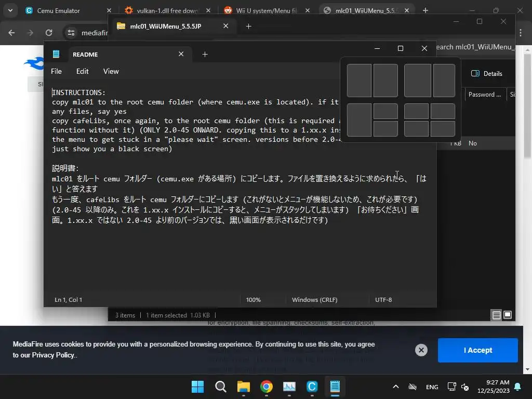The width and height of the screenshot is (532, 399).
Task: Close the README tab in Notepad
Action: (181, 54)
